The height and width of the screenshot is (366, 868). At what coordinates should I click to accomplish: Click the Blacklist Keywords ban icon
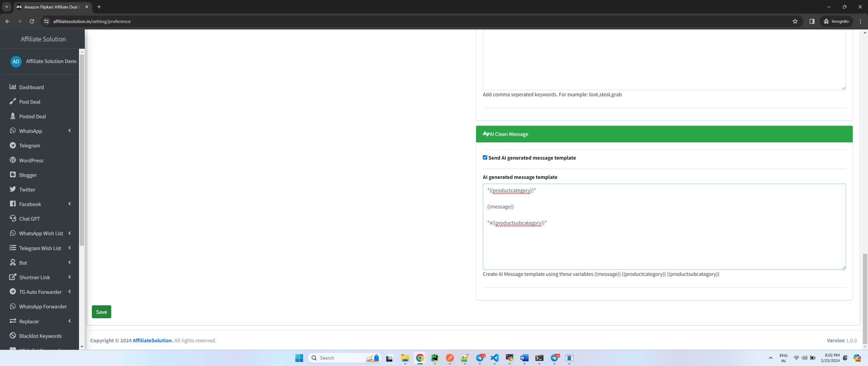pyautogui.click(x=13, y=335)
